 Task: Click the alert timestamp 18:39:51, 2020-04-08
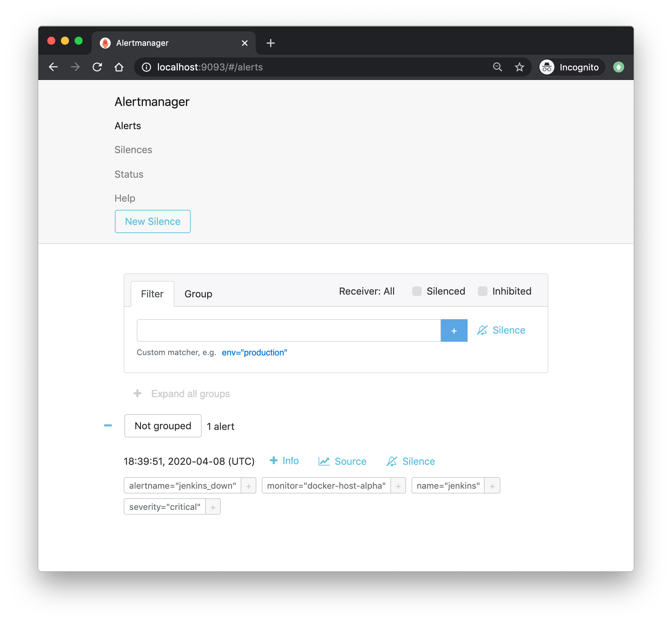[189, 461]
